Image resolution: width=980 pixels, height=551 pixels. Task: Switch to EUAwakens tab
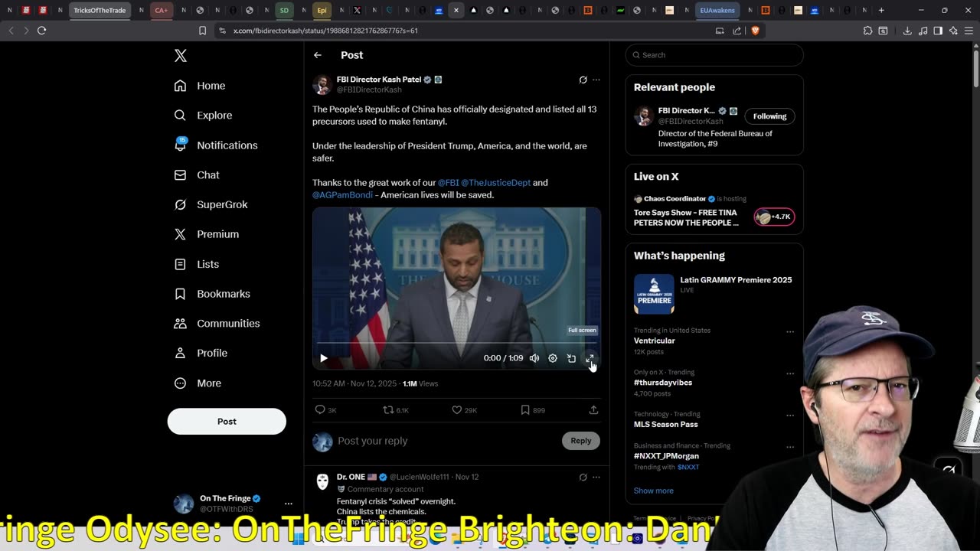click(x=717, y=11)
